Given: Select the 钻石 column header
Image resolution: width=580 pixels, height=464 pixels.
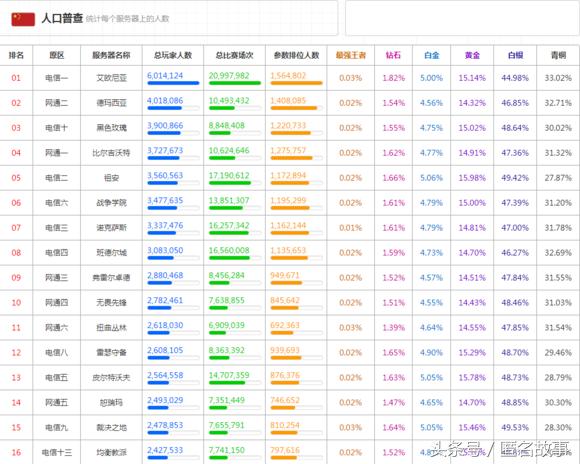Looking at the screenshot, I should tap(393, 56).
